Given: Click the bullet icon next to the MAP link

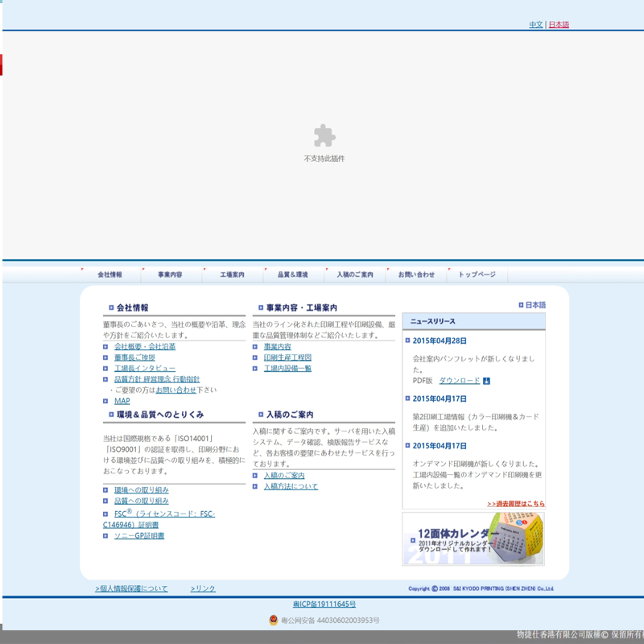Looking at the screenshot, I should pos(105,400).
